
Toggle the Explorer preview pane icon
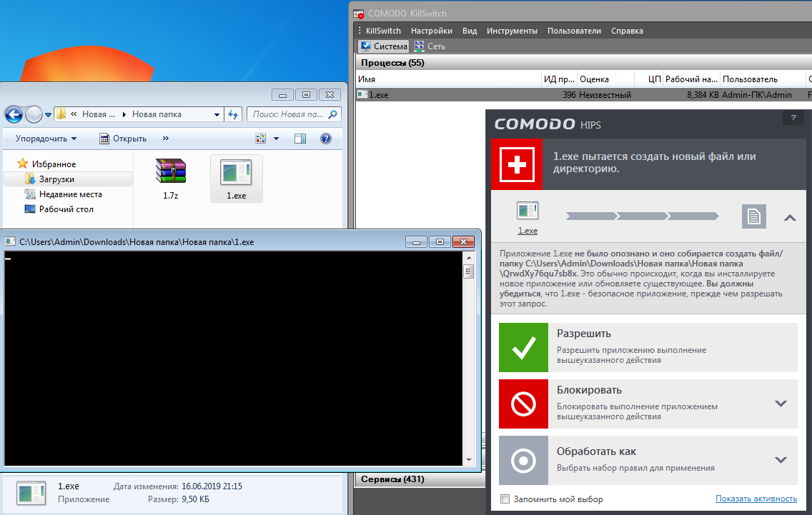(299, 138)
